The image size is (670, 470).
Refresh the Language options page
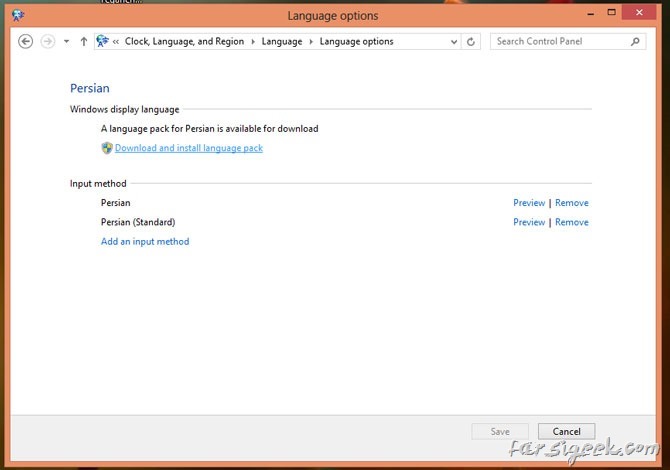point(471,41)
